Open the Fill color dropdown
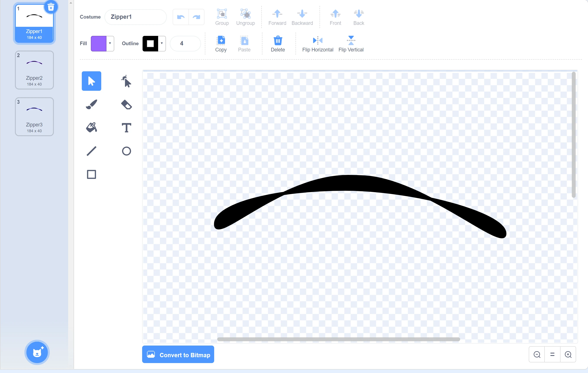This screenshot has width=588, height=373. (110, 43)
